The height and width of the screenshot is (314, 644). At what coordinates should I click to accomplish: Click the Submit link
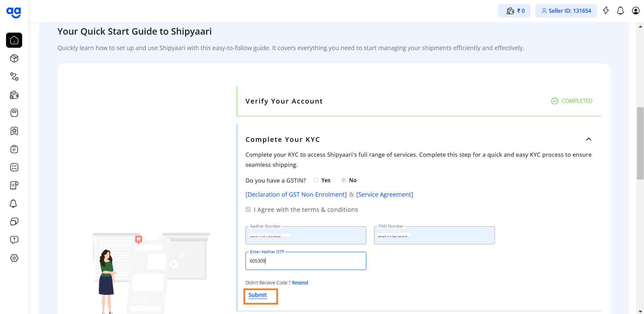coord(258,295)
